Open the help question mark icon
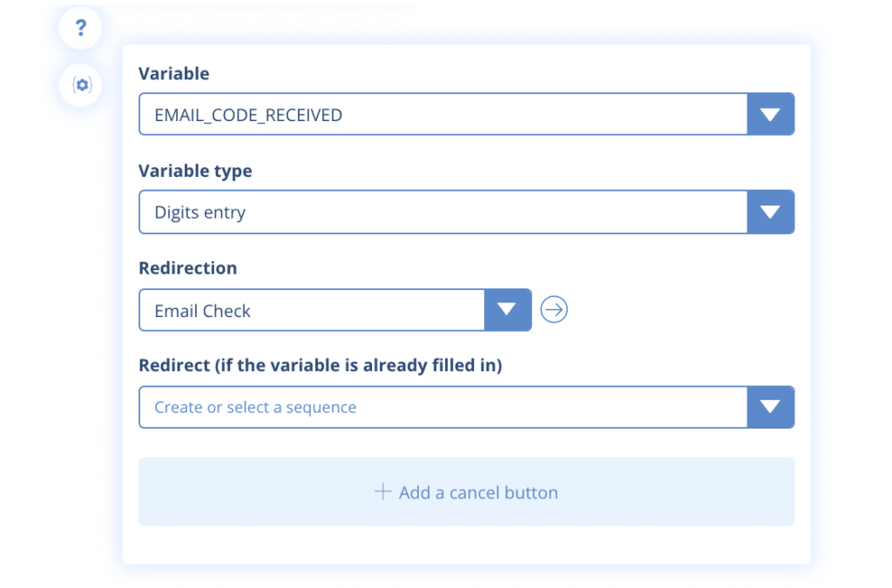Viewport: 892px width, 588px height. tap(81, 30)
